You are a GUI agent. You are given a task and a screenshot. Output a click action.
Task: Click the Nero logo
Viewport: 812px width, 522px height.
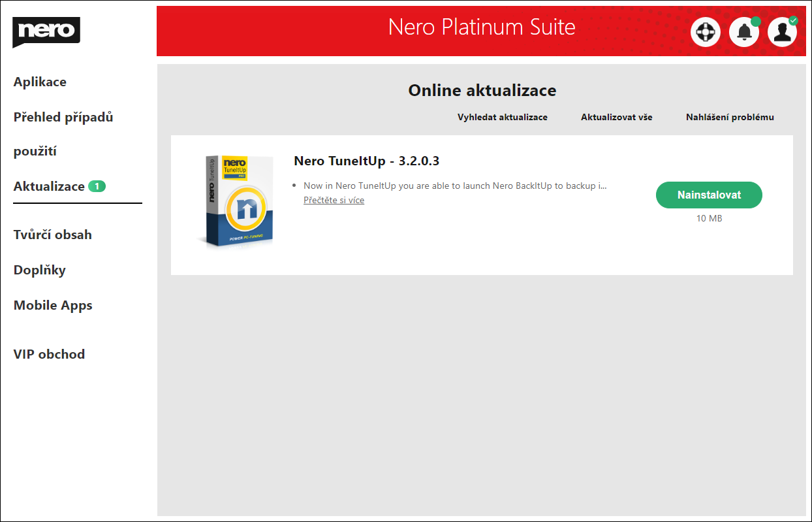[x=46, y=32]
